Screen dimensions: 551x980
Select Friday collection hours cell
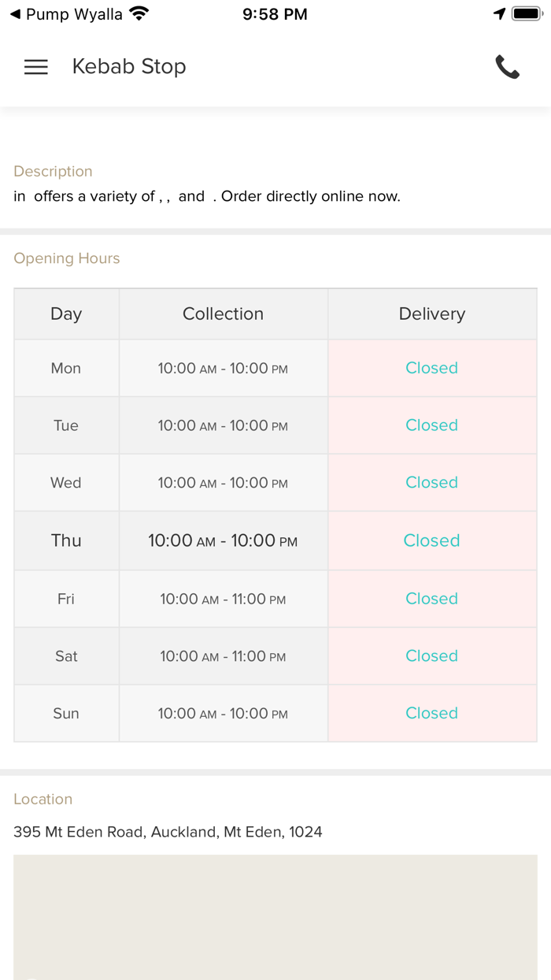pos(223,599)
